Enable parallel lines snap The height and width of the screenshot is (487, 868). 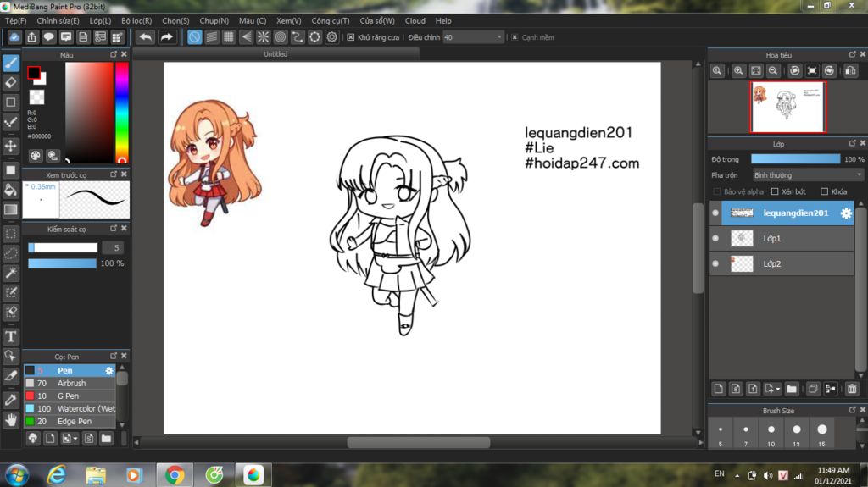[211, 37]
